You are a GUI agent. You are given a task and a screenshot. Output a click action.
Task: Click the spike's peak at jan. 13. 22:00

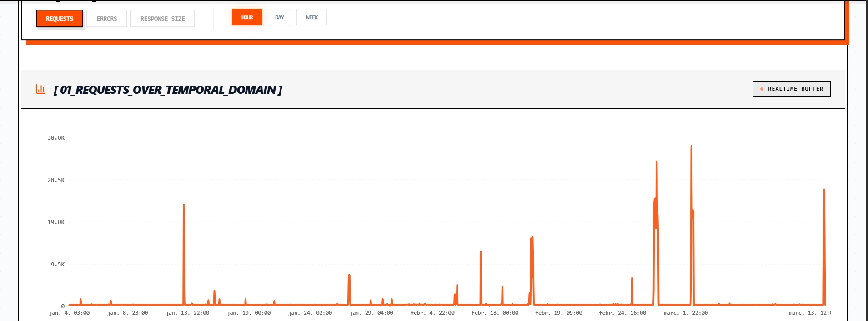(x=184, y=205)
